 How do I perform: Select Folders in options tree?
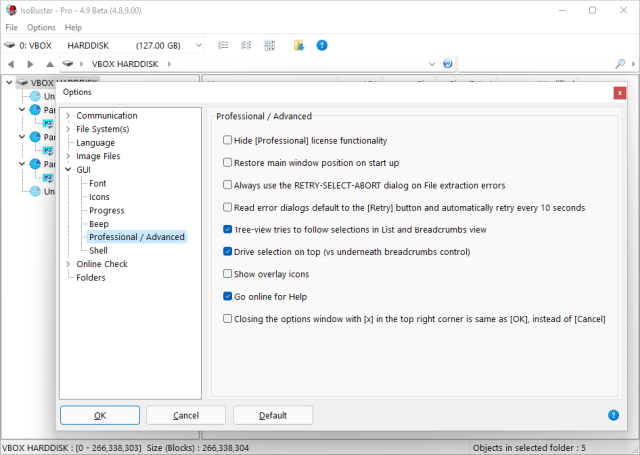[x=91, y=277]
